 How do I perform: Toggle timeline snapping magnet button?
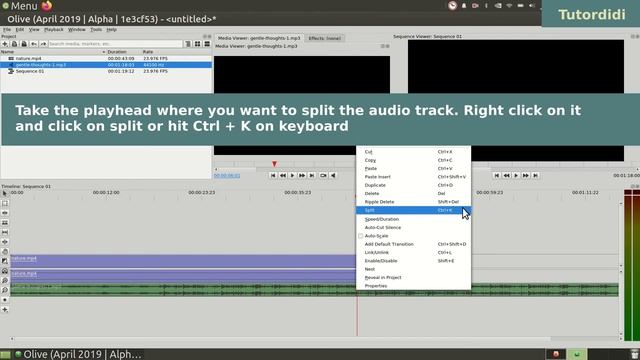tap(5, 271)
